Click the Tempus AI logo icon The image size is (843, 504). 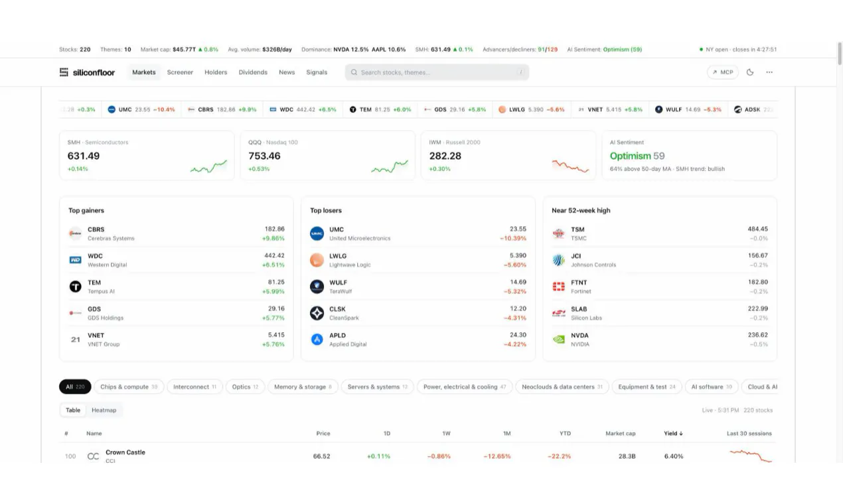pos(75,286)
